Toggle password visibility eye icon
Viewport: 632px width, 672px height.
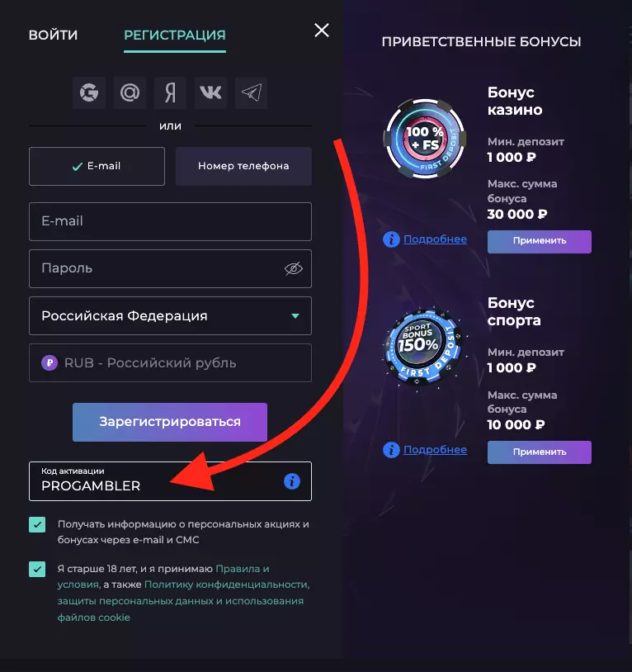click(294, 268)
